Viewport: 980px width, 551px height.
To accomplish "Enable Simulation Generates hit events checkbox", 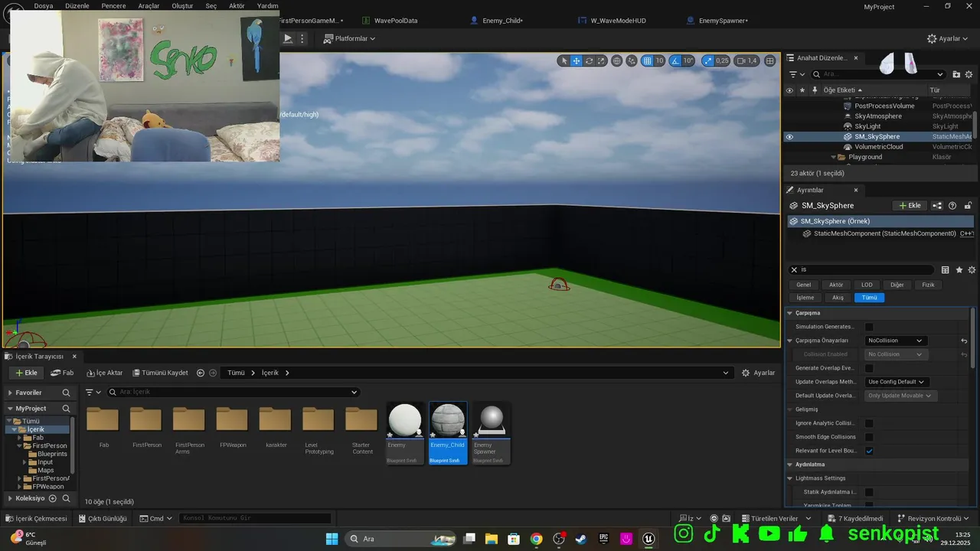I will [869, 327].
